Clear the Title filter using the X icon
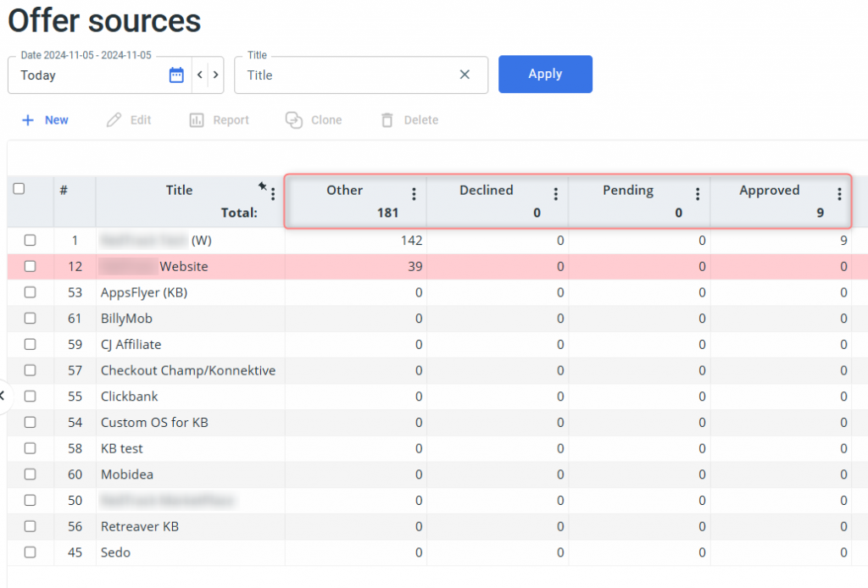Screen dimensions: 868x588 tap(465, 75)
